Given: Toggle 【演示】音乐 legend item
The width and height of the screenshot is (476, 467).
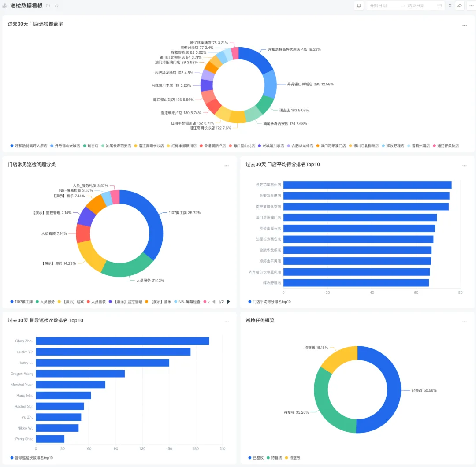Looking at the screenshot, I should click(158, 302).
